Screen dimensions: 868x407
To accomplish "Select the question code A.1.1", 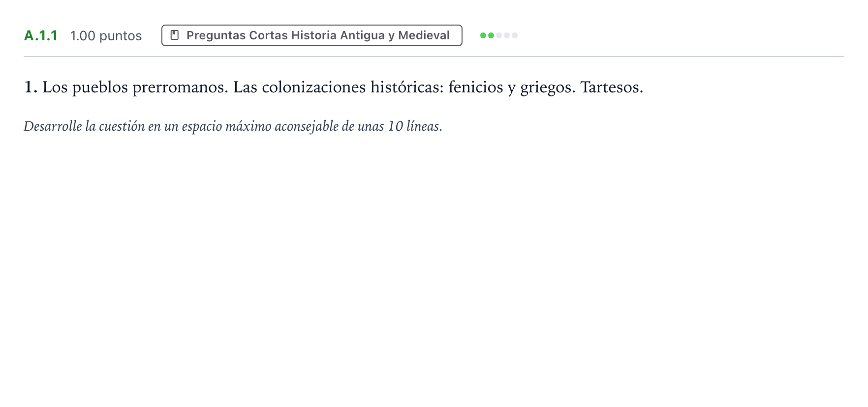I will [x=41, y=36].
